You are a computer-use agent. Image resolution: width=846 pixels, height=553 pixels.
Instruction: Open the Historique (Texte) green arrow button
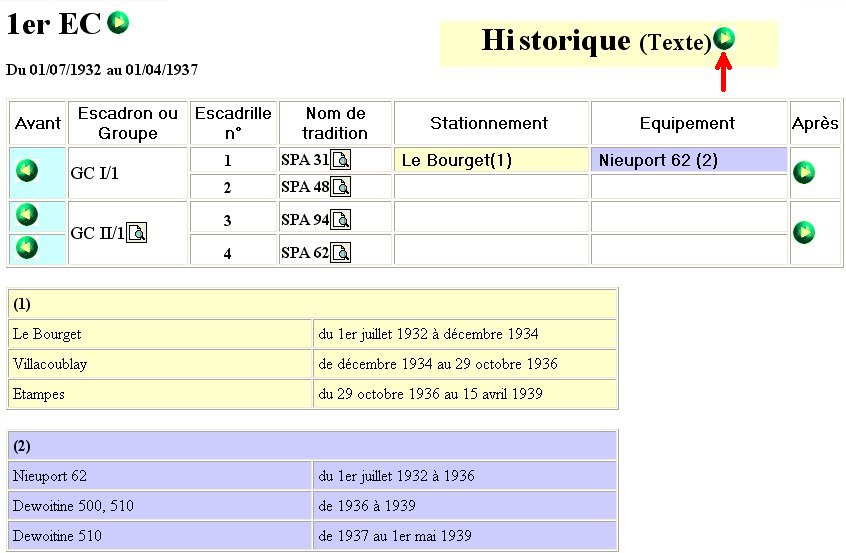[724, 38]
